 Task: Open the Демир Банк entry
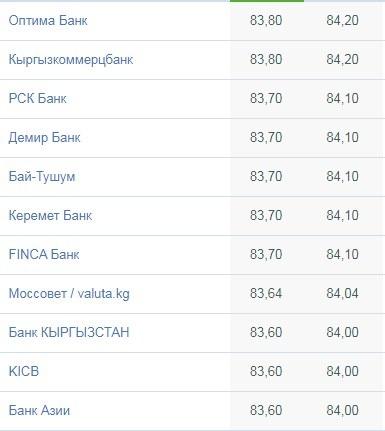44,138
